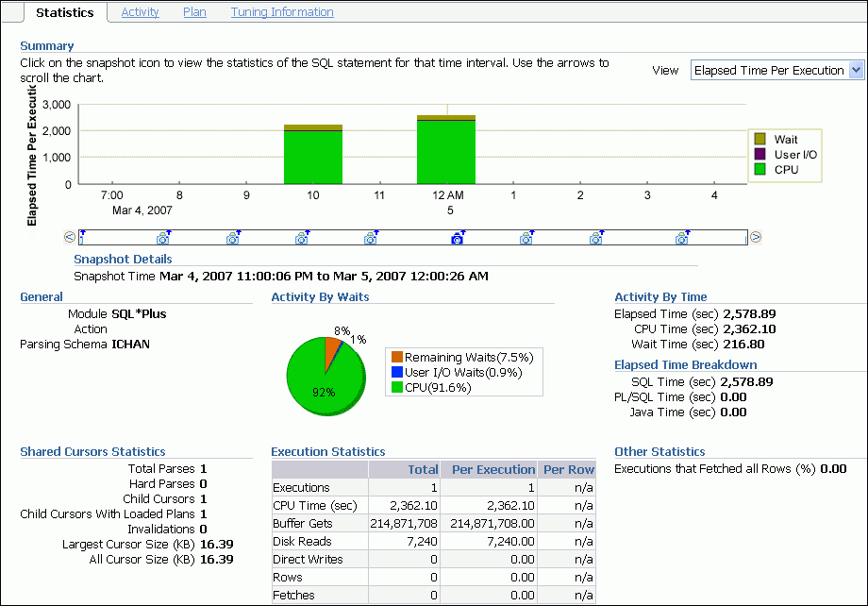Sort by the Per Execution column header
The width and height of the screenshot is (868, 606).
pyautogui.click(x=494, y=469)
